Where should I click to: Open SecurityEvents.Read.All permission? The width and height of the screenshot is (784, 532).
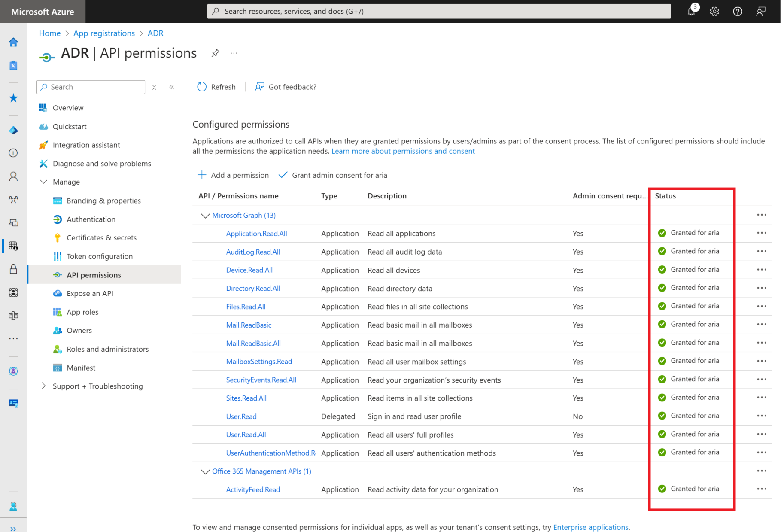tap(261, 380)
